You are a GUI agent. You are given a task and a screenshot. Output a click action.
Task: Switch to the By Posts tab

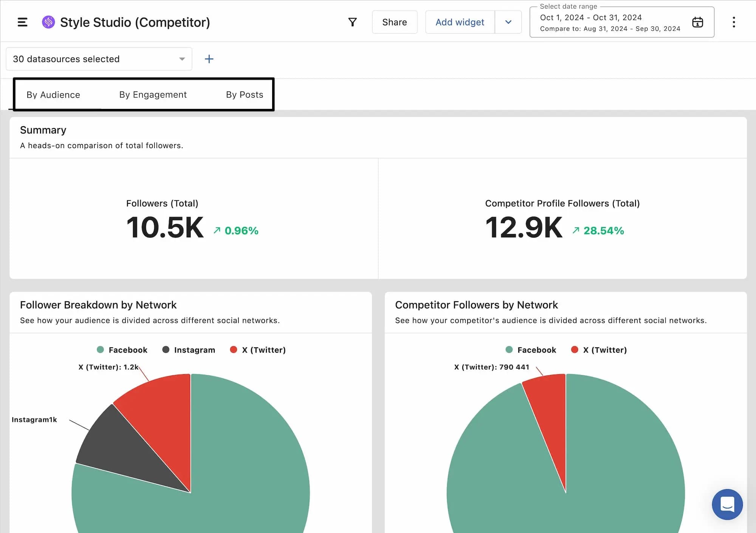[x=244, y=95]
